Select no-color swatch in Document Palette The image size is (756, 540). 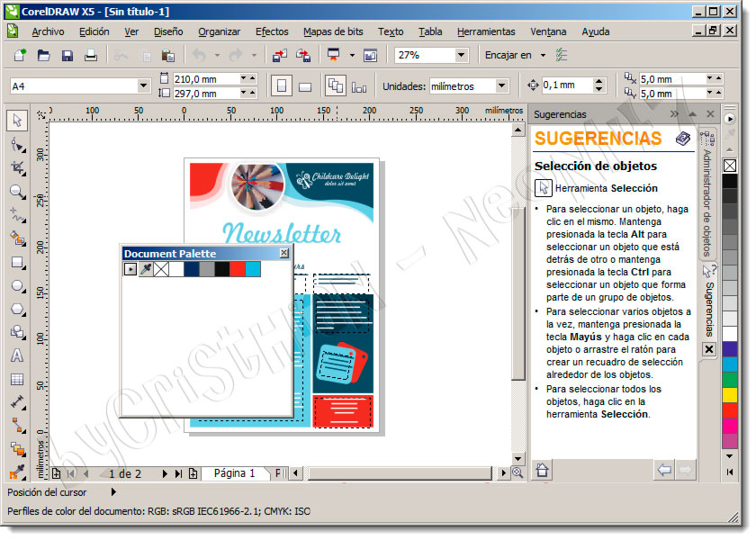tap(161, 269)
